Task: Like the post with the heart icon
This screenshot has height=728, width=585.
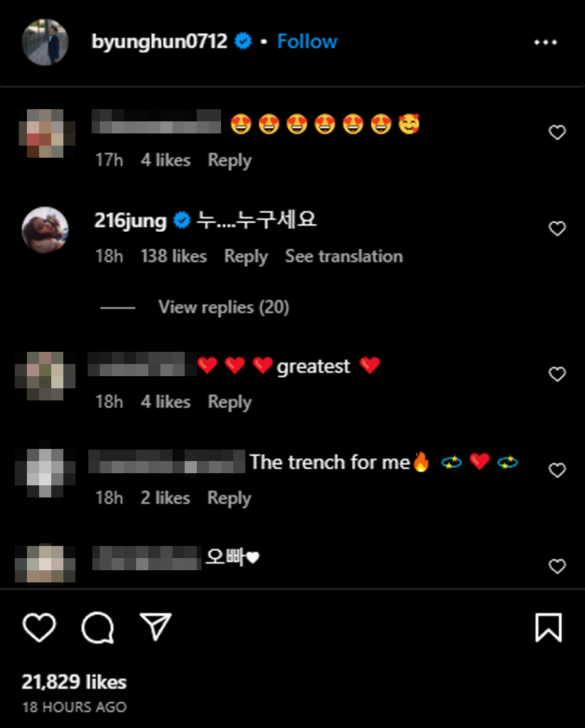Action: pyautogui.click(x=39, y=628)
